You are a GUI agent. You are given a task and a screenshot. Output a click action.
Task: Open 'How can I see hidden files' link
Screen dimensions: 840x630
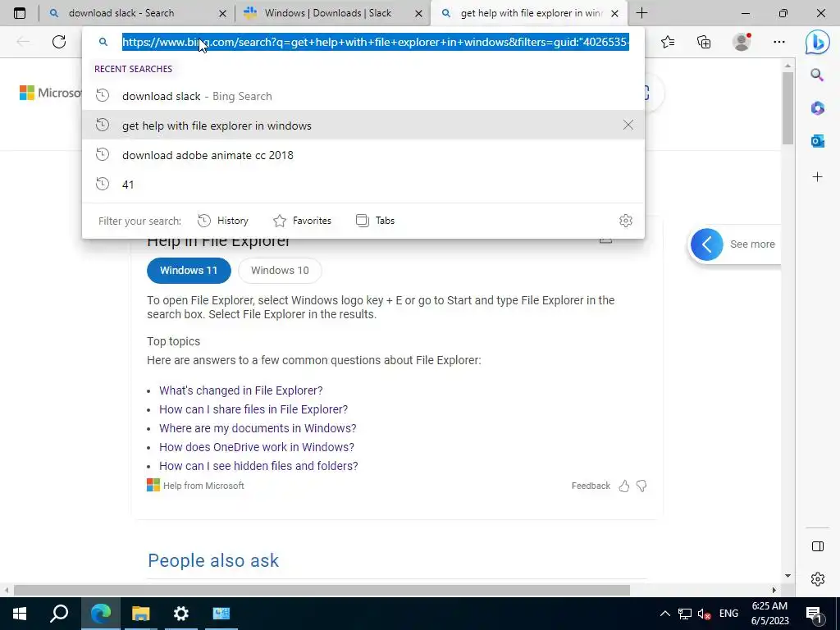coord(258,466)
